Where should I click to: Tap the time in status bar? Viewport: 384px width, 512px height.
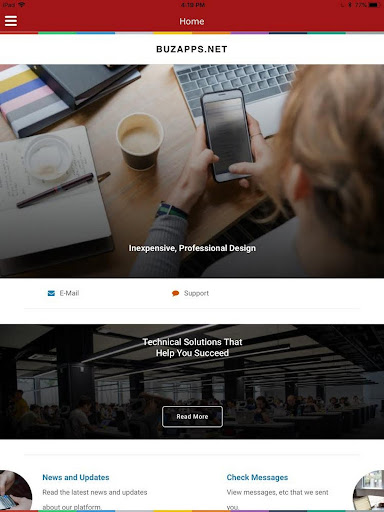coord(193,5)
